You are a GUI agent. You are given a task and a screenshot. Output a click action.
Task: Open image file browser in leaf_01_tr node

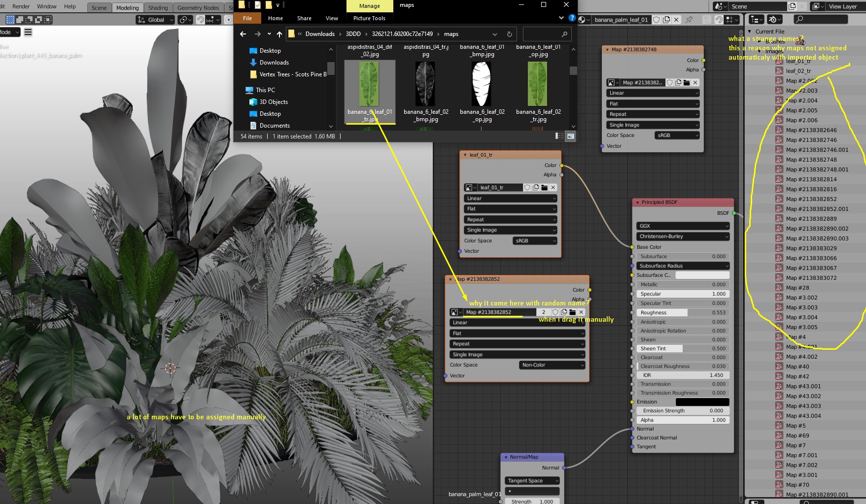544,188
